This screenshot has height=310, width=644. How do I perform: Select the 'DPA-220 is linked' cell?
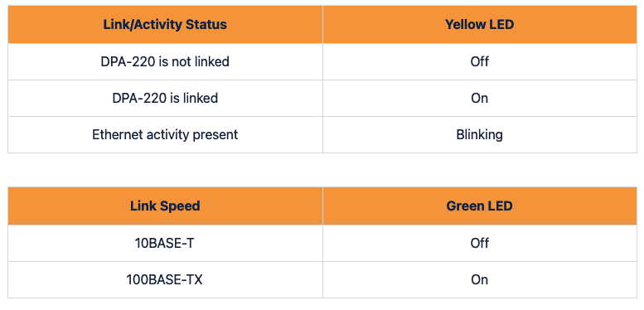[x=165, y=98]
